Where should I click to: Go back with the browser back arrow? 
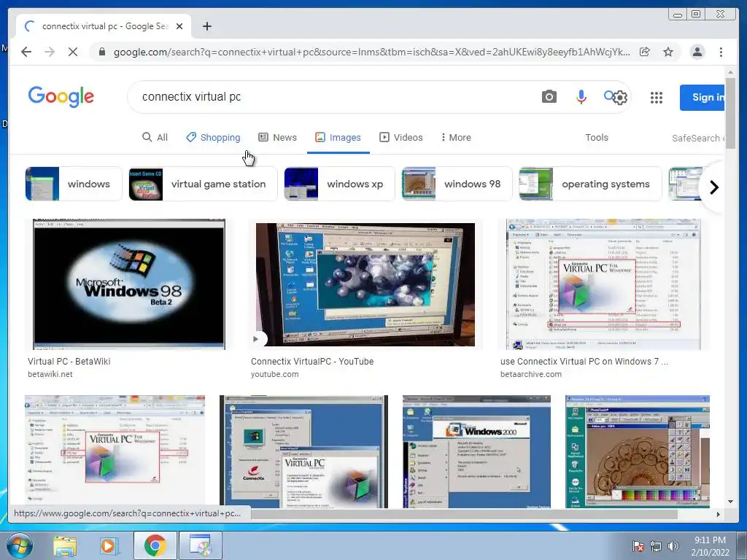click(26, 52)
